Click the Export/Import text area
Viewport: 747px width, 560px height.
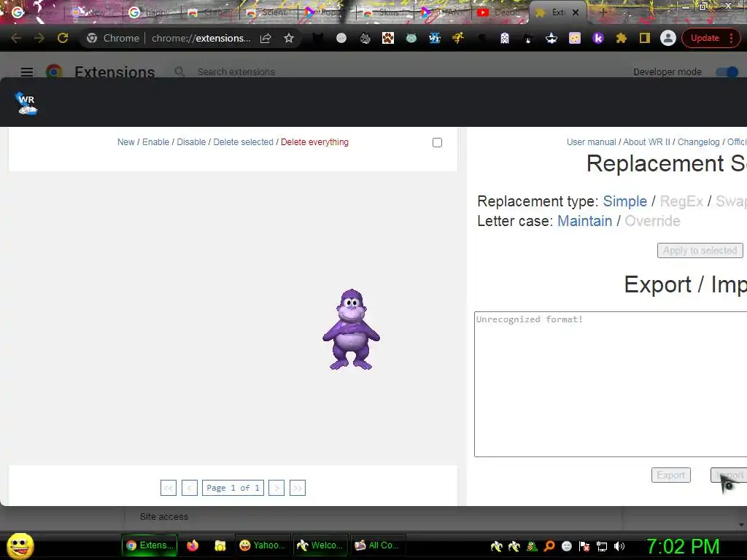[x=611, y=384]
